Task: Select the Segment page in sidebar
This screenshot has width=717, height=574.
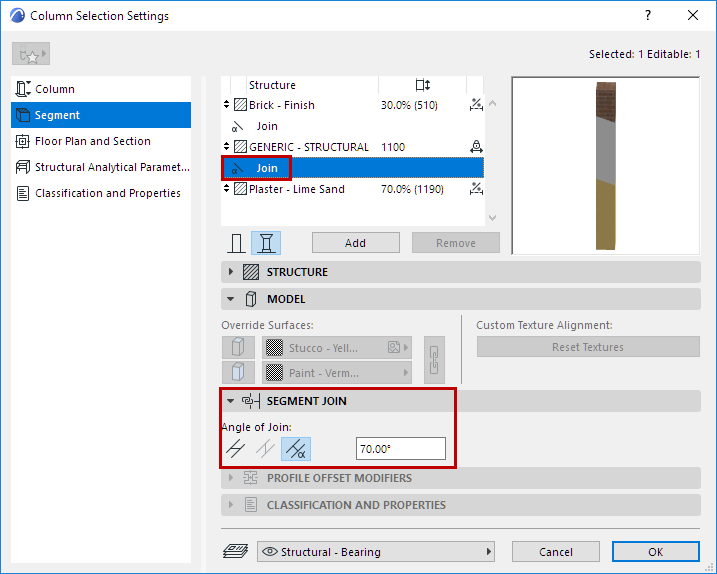Action: [101, 115]
